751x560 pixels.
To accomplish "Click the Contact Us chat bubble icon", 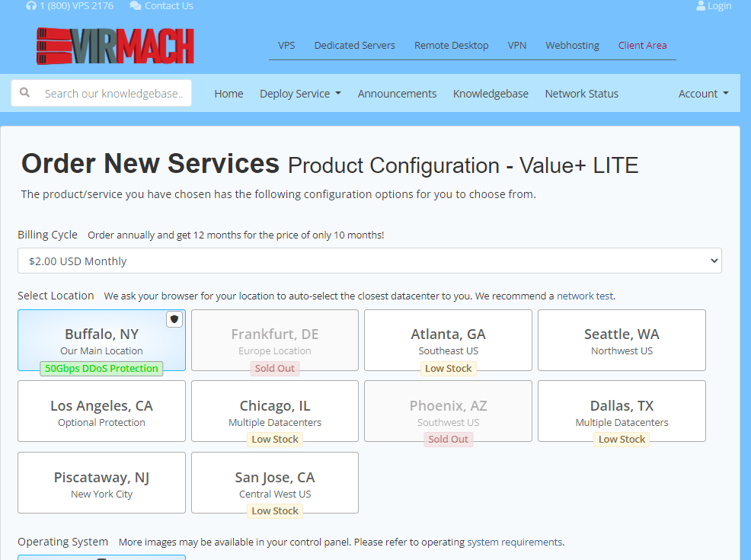I will 136,6.
